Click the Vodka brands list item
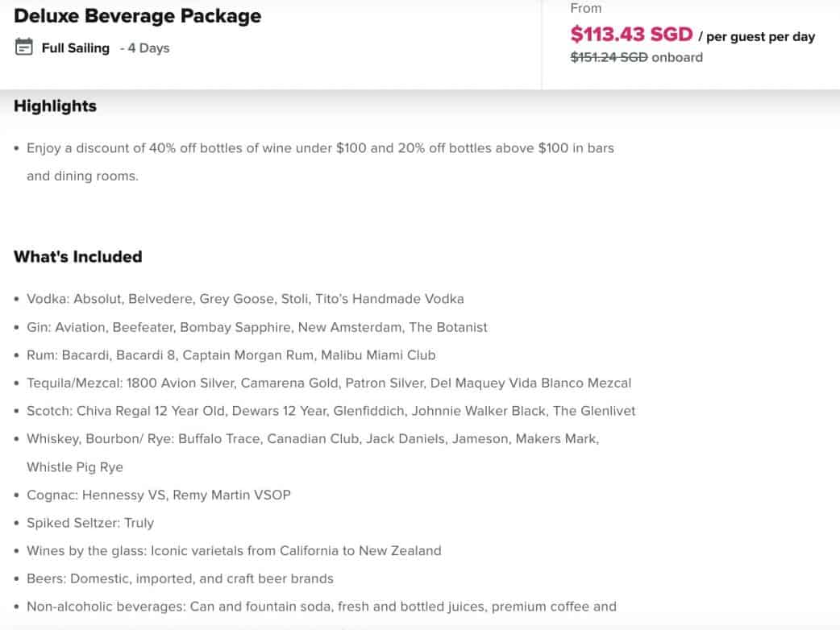This screenshot has height=630, width=840. [245, 299]
